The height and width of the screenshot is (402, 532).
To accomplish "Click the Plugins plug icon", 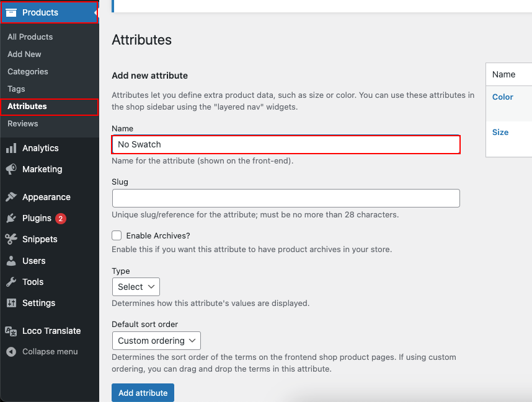I will (11, 218).
